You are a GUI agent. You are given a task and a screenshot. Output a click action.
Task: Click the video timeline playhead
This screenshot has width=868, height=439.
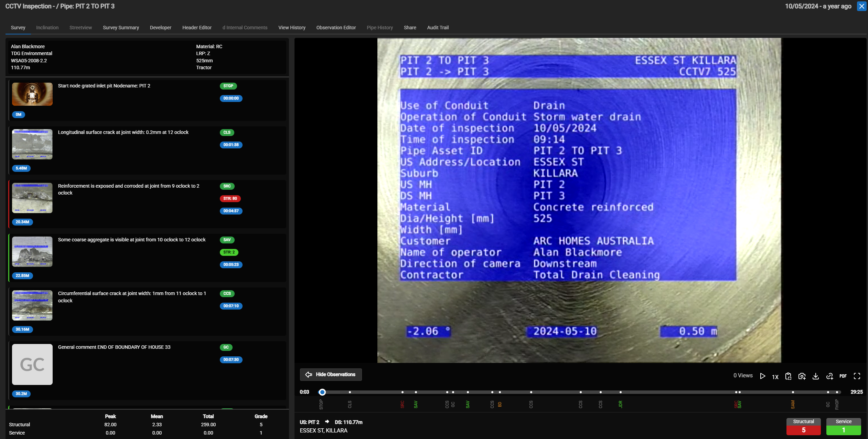pos(322,392)
